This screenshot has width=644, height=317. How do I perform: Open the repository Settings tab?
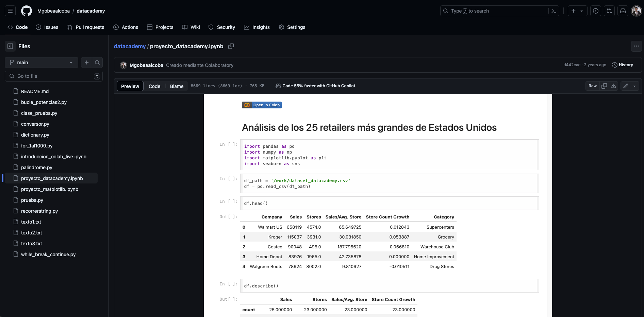click(x=292, y=27)
